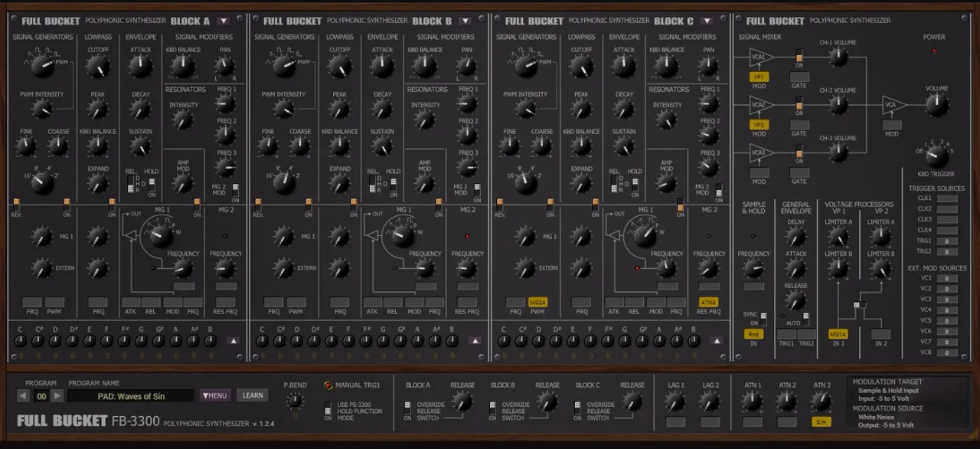Click the CH-1 GATE button
The height and width of the screenshot is (449, 980).
click(x=799, y=77)
